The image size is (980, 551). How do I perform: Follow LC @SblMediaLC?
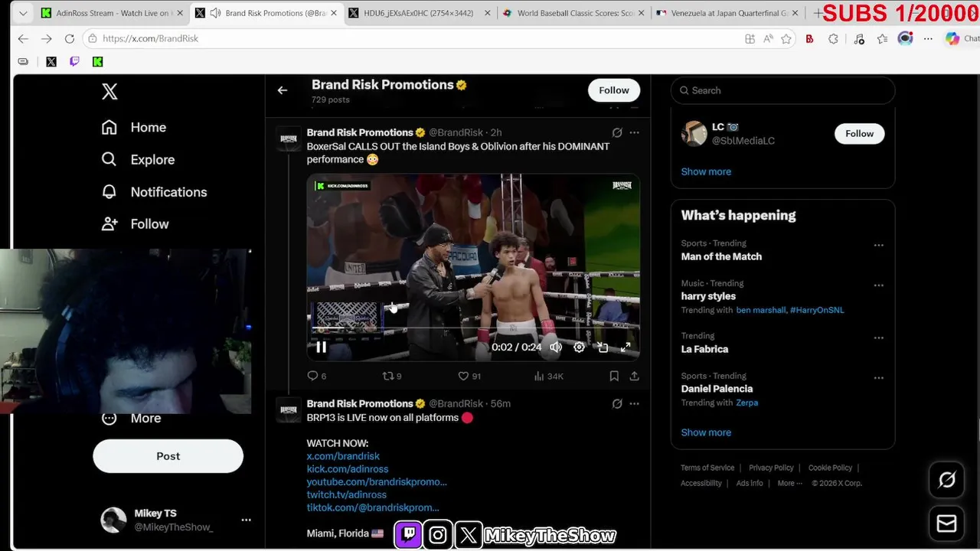pos(859,133)
